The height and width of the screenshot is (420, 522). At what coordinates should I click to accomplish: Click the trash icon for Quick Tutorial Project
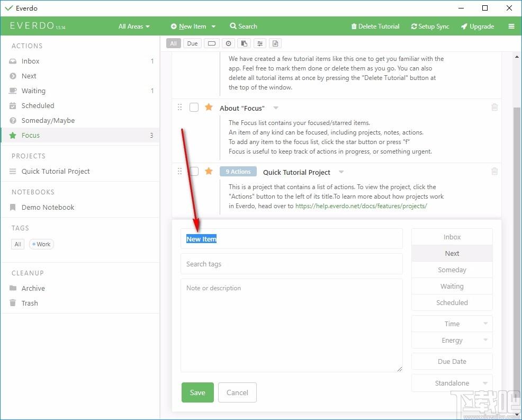[x=494, y=171]
